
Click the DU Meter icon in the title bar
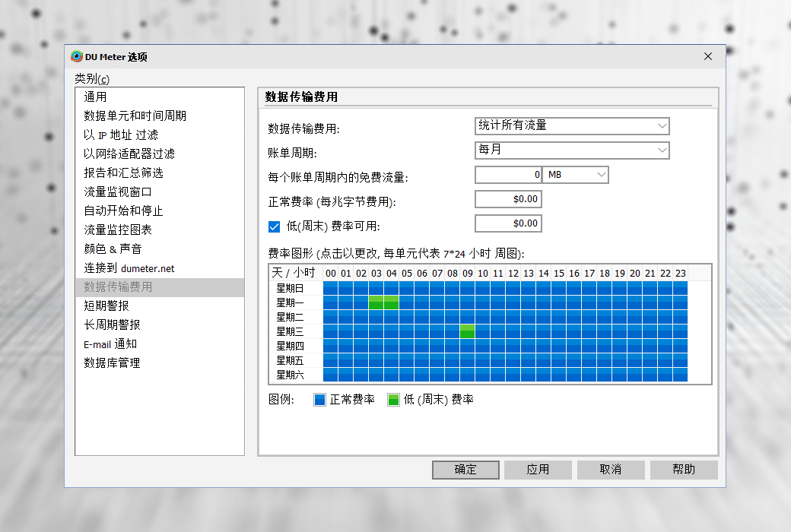tap(76, 56)
